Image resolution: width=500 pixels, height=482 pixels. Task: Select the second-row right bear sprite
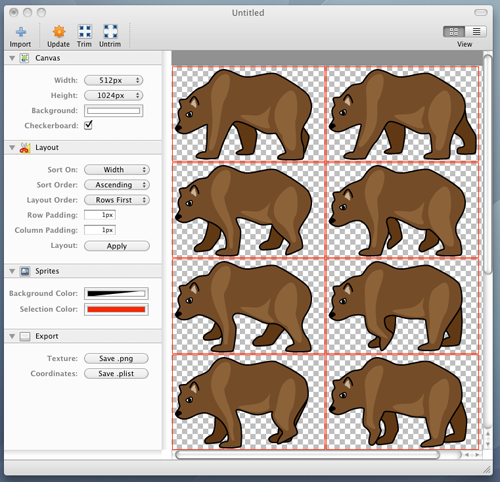tap(402, 210)
